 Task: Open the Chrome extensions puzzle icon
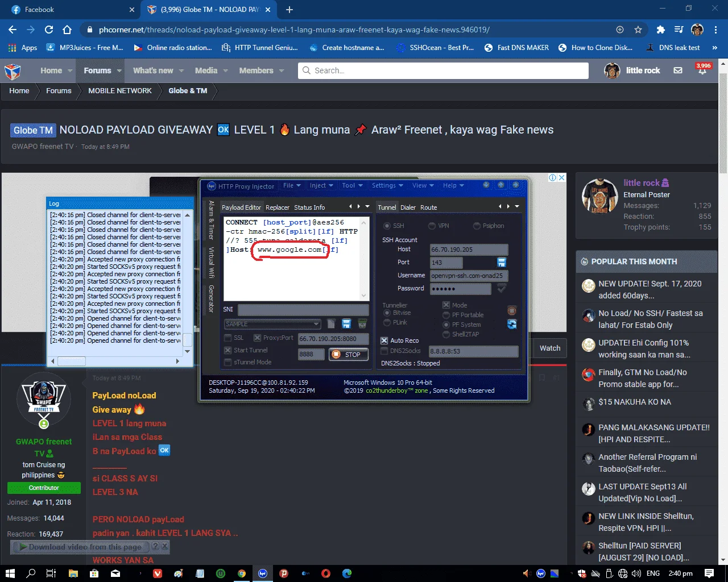[660, 30]
